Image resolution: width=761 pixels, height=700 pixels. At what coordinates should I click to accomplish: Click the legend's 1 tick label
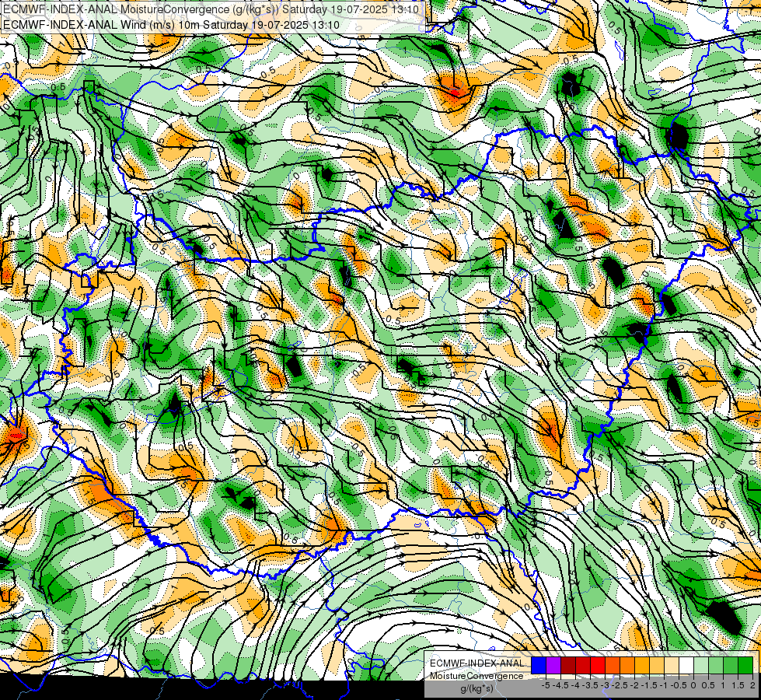click(723, 685)
